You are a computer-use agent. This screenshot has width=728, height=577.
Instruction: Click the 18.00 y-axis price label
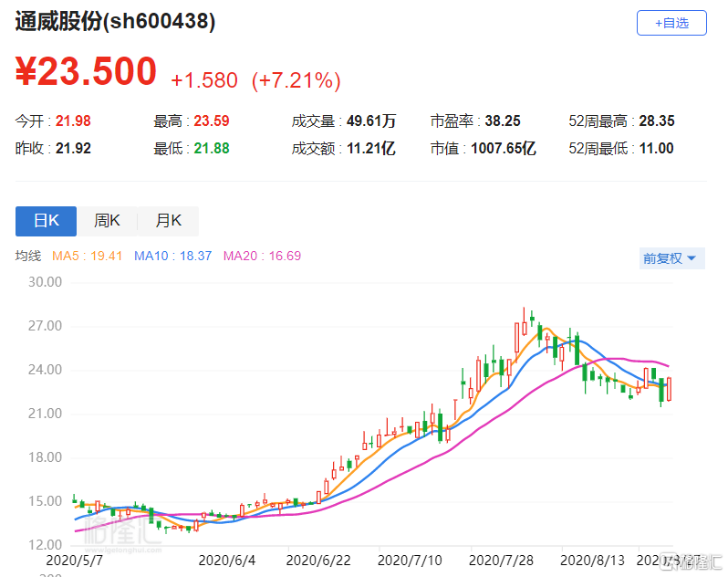click(x=45, y=457)
